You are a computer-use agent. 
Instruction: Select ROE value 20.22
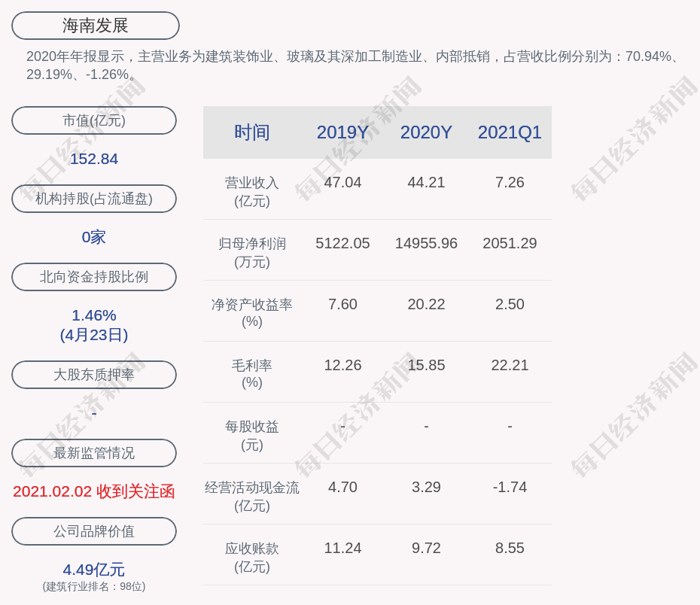coord(426,304)
